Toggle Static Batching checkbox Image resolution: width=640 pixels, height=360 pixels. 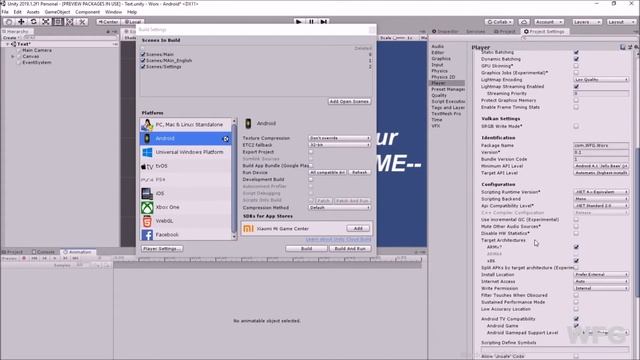point(576,52)
